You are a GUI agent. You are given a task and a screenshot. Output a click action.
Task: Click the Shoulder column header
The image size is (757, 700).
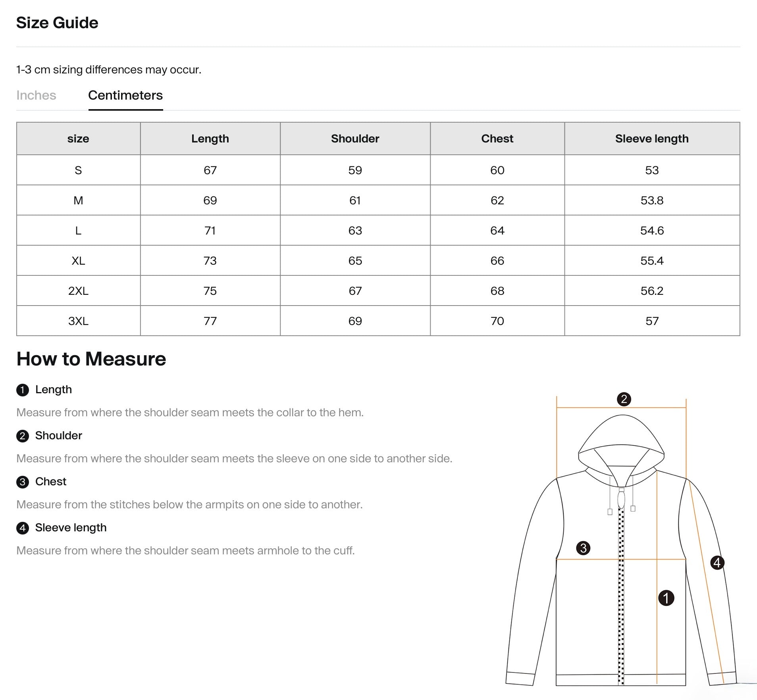355,138
